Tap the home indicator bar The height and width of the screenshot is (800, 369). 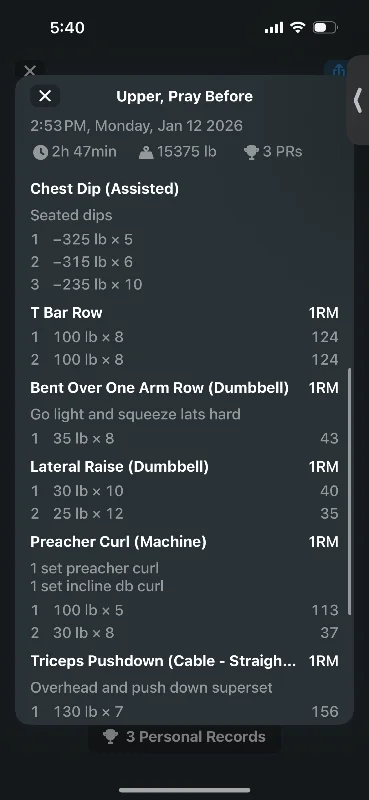point(184,790)
